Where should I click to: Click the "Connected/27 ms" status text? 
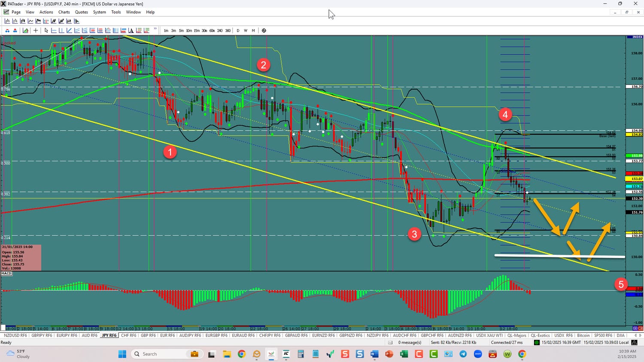507,342
